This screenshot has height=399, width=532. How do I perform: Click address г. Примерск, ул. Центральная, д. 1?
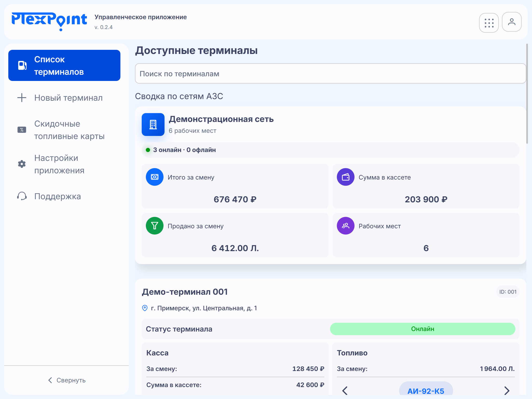coord(204,308)
